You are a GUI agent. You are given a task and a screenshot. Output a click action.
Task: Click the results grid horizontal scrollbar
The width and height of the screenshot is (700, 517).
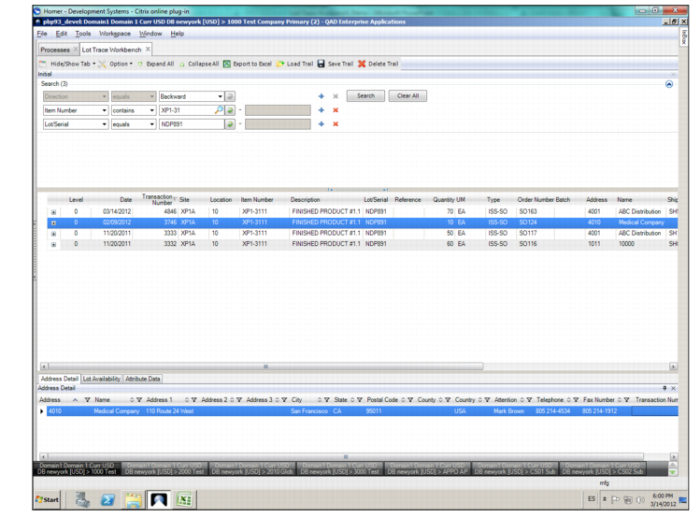(266, 366)
